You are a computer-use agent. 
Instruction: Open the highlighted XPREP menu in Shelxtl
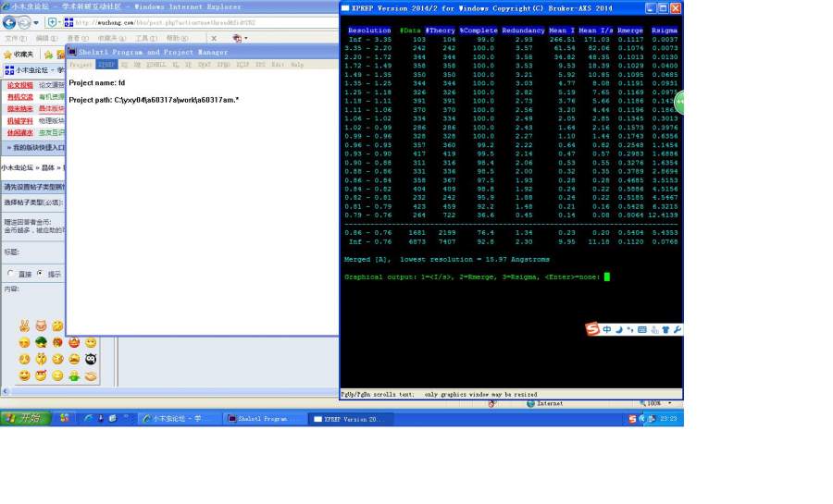point(106,64)
